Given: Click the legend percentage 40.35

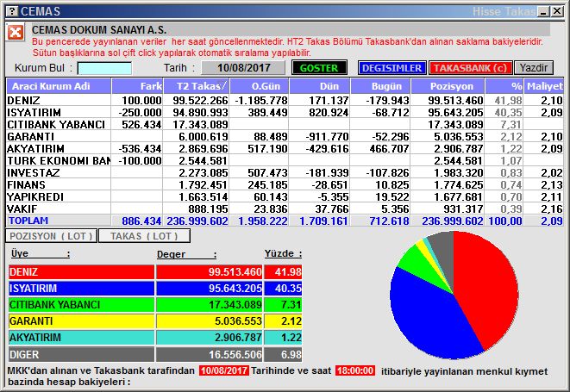Looking at the screenshot, I should coord(288,288).
